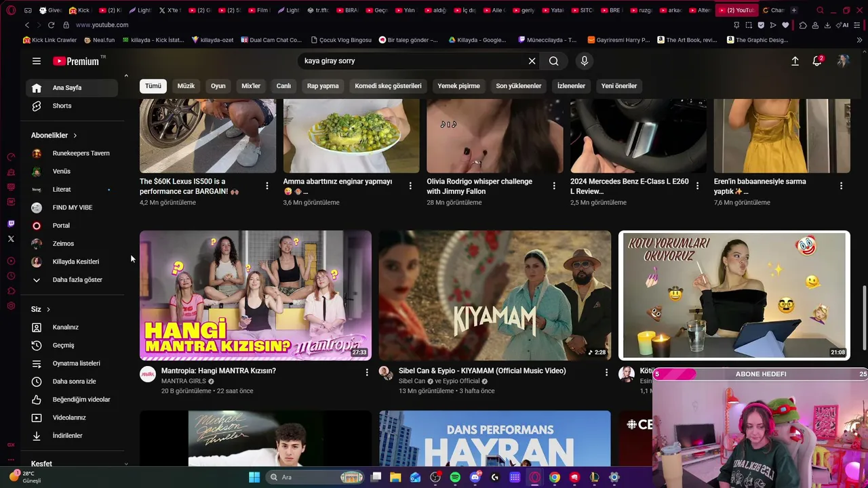This screenshot has width=868, height=488.
Task: Select the Rap yapma filter chip
Action: pyautogui.click(x=323, y=86)
